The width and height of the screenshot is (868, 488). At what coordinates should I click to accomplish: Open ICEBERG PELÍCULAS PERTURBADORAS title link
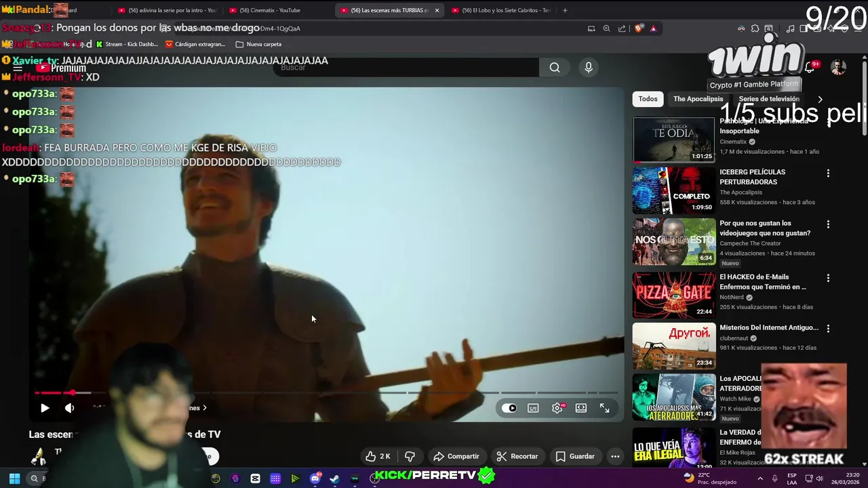point(753,177)
